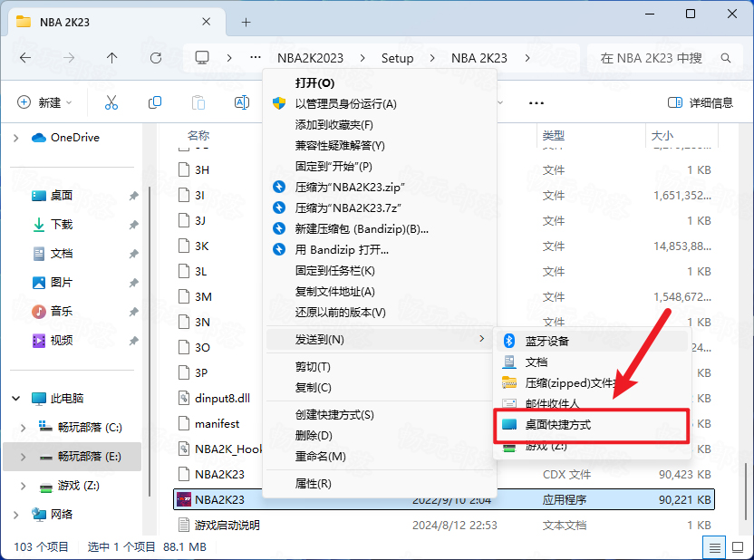The height and width of the screenshot is (560, 754).
Task: Compress to NBA2K23.zip
Action: coord(380,187)
